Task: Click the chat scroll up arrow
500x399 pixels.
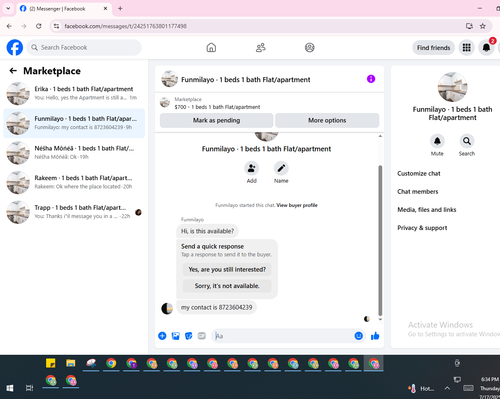Action: click(380, 136)
